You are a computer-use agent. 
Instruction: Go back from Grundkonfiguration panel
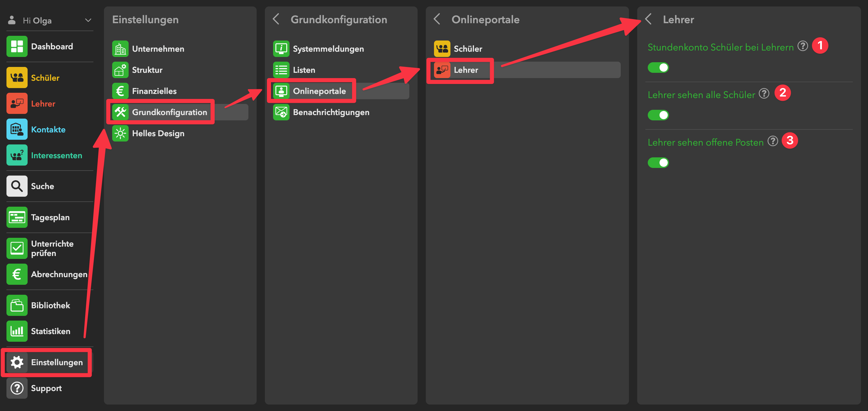point(276,19)
